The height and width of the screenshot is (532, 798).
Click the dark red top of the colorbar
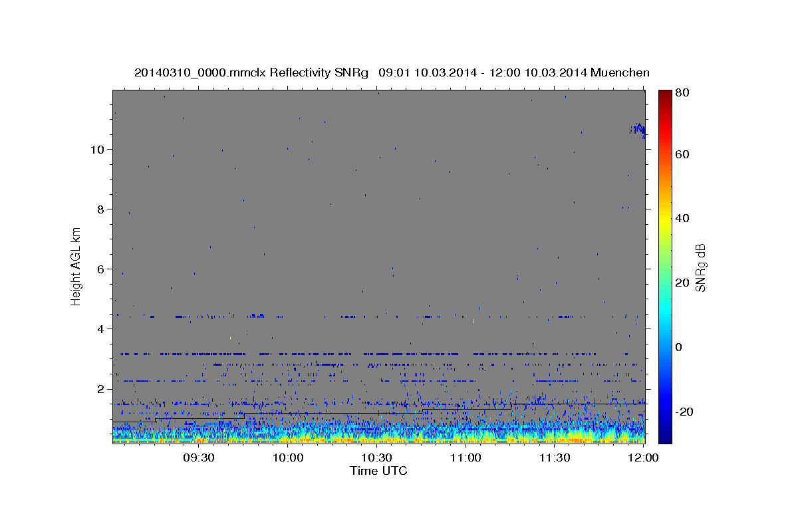tap(665, 97)
